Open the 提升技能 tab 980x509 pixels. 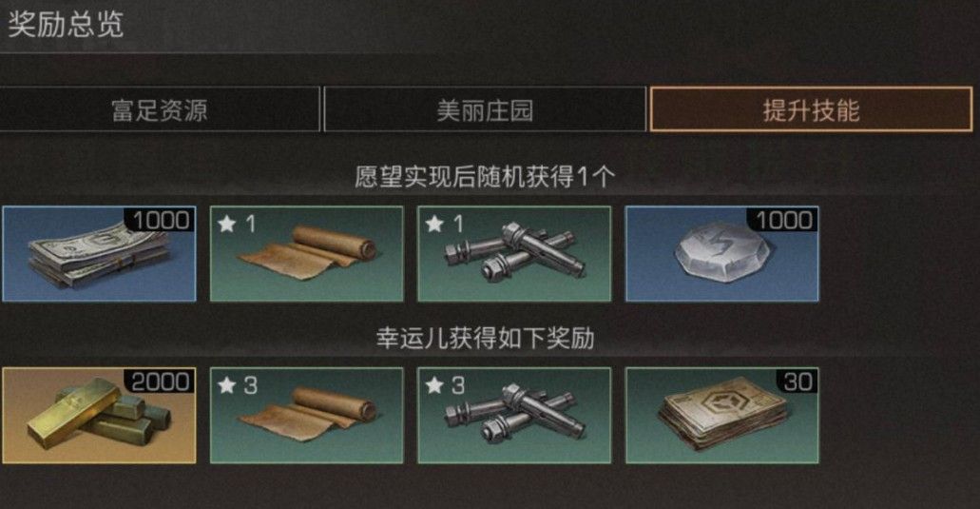[811, 110]
